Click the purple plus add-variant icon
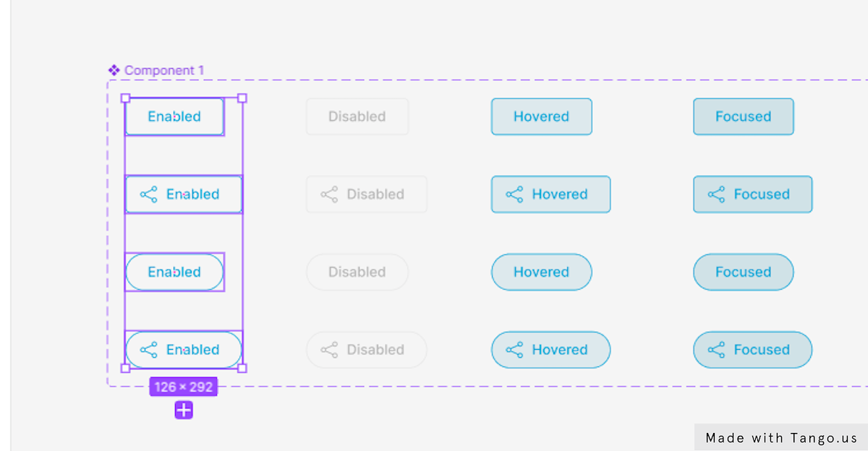The image size is (868, 451). click(184, 411)
